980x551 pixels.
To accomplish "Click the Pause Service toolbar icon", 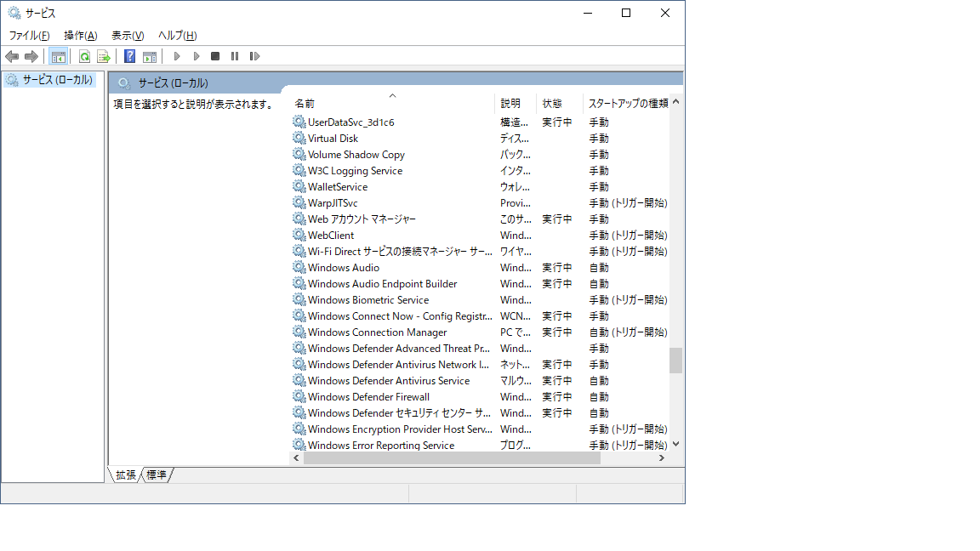I will (x=235, y=56).
